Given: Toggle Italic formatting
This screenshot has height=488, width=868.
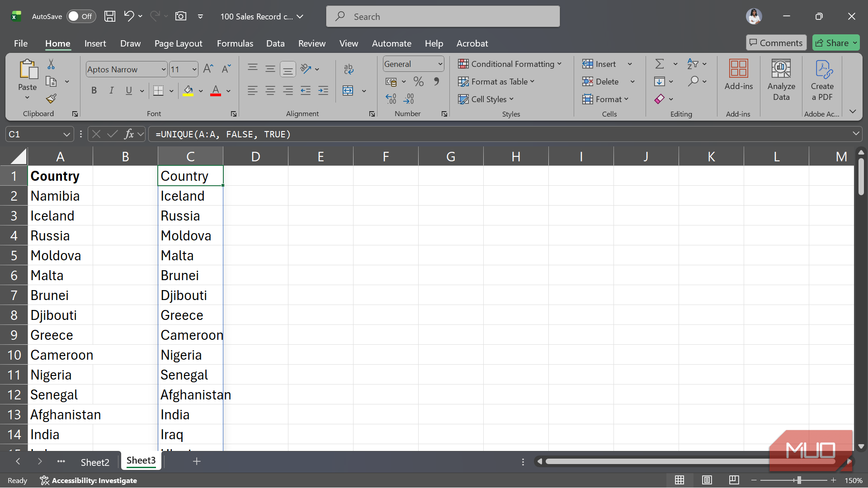Looking at the screenshot, I should [111, 91].
